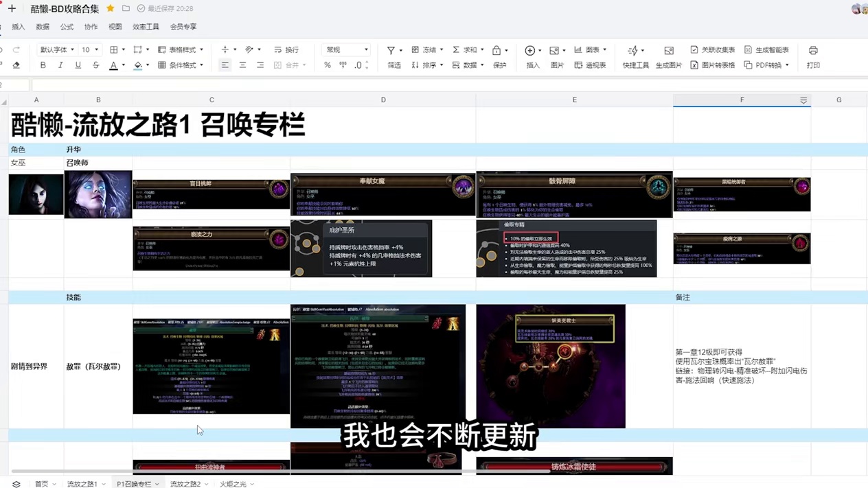This screenshot has height=488, width=868.
Task: Apply the 冻结 freeze panes tool
Action: point(429,49)
